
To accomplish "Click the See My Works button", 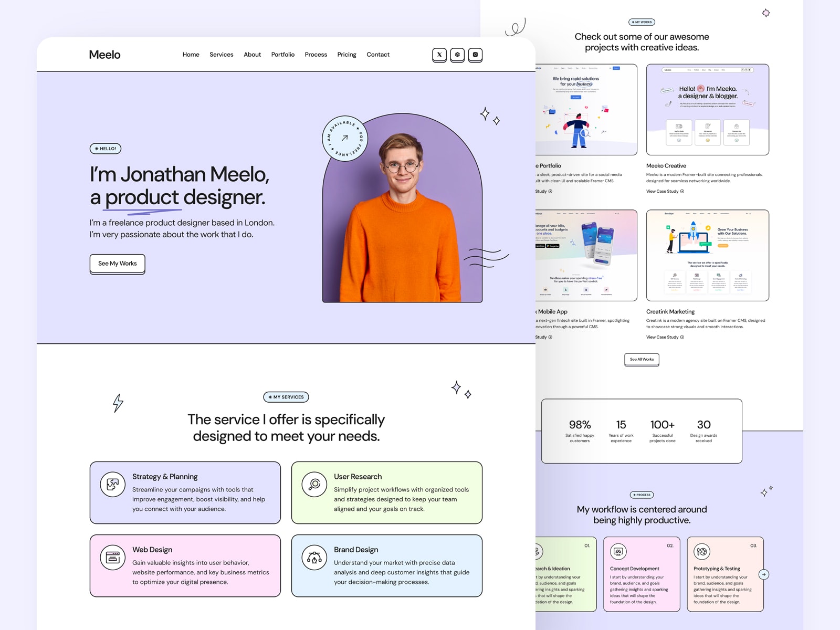I will click(x=118, y=264).
